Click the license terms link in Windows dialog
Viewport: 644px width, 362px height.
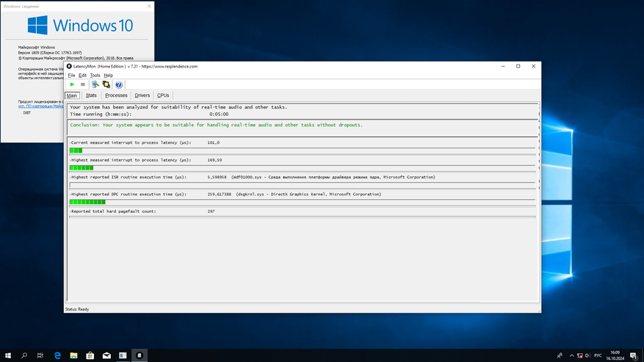pos(41,106)
